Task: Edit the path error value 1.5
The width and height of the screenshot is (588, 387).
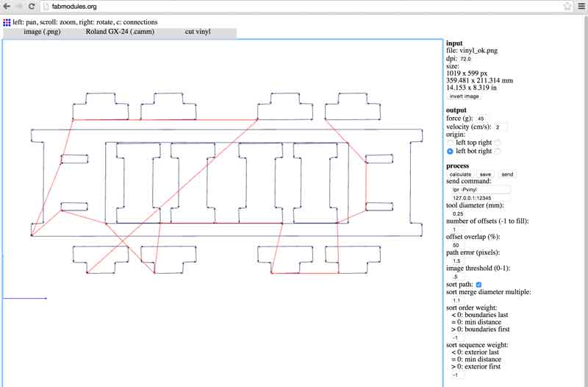Action: [x=458, y=261]
